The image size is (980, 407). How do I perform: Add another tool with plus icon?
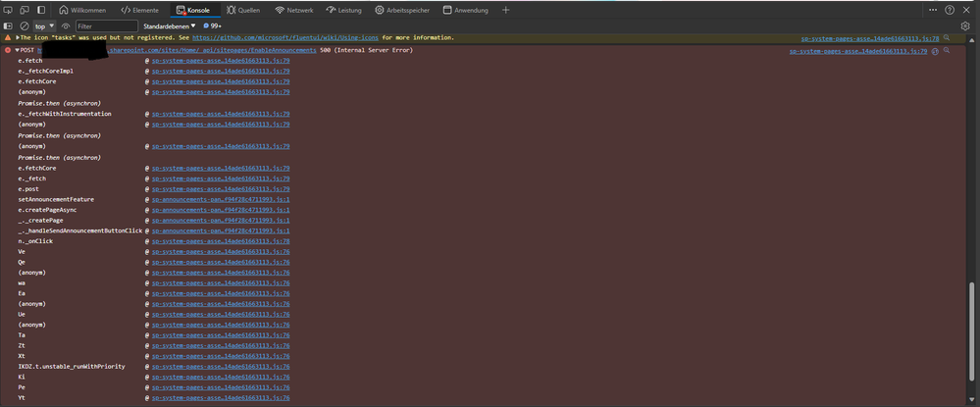pos(505,10)
